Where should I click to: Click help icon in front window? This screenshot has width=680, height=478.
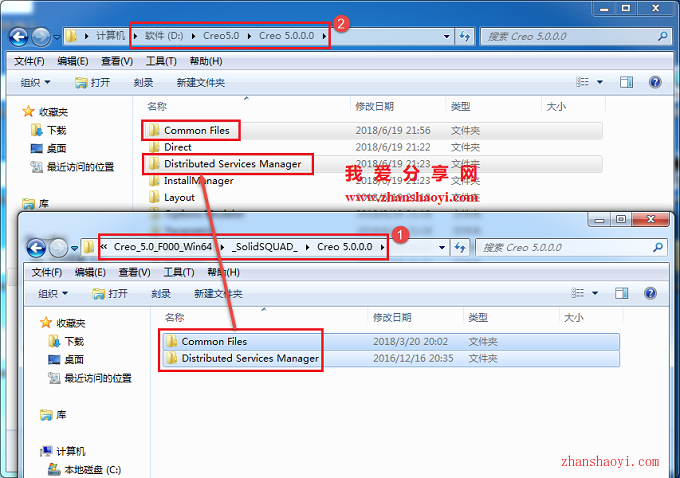(x=651, y=293)
